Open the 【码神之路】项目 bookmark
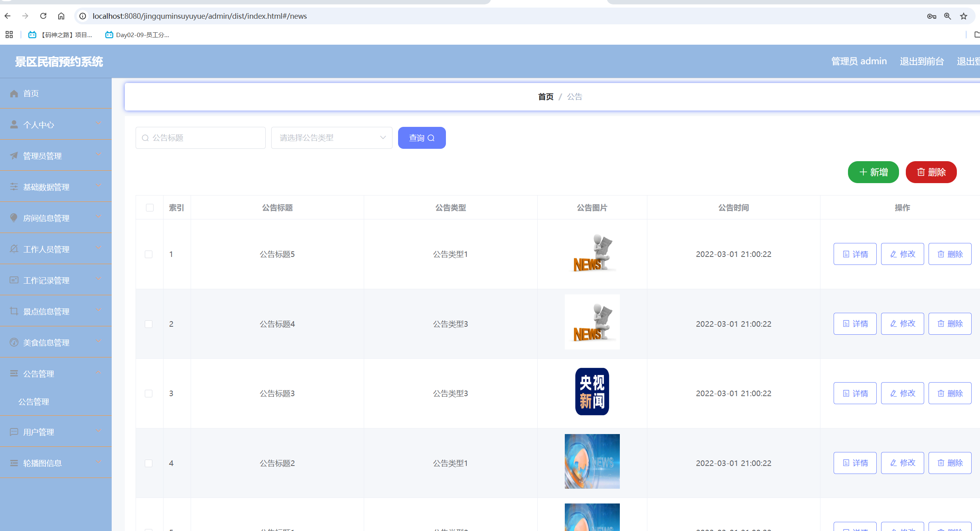 (x=60, y=35)
